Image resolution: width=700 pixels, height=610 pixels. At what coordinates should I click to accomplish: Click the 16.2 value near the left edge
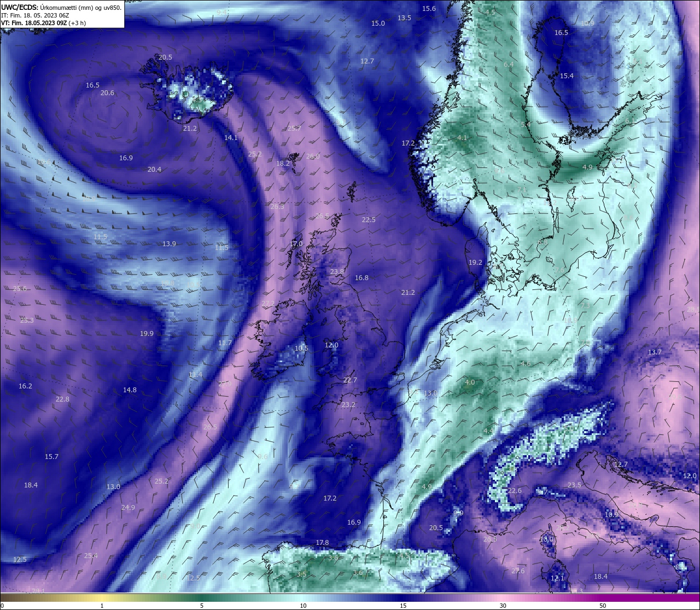click(x=25, y=386)
